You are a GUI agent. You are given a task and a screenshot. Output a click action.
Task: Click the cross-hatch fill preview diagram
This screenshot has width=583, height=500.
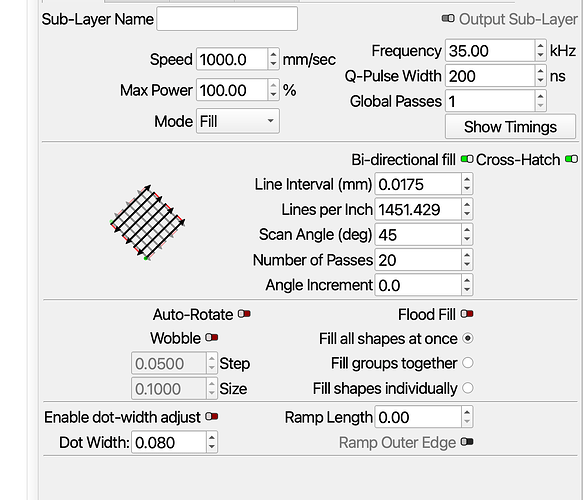coord(148,222)
